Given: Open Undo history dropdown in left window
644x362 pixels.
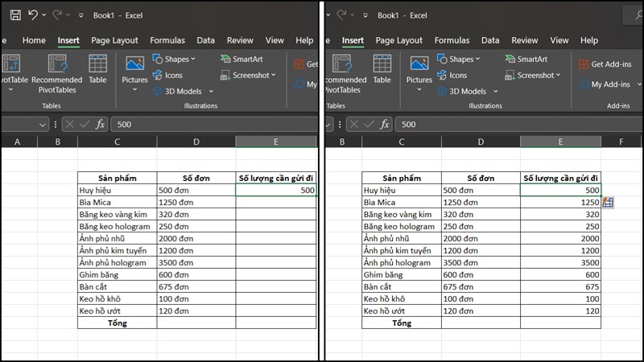Looking at the screenshot, I should tap(44, 15).
